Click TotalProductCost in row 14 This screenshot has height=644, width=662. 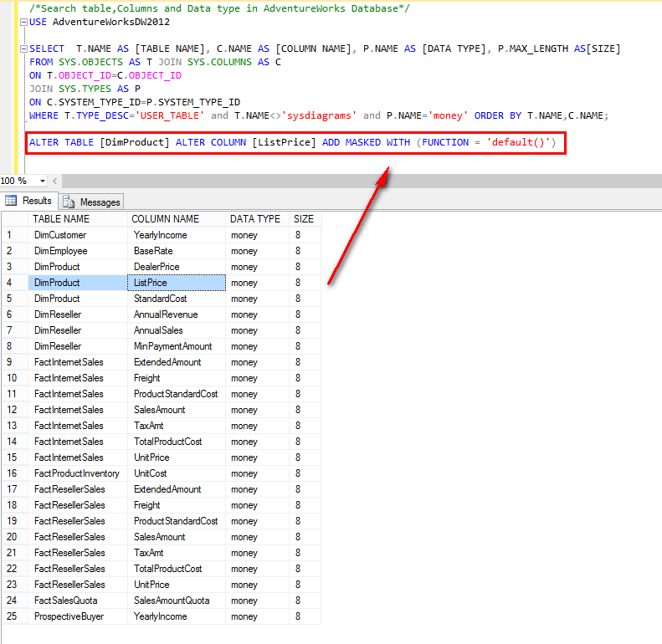[177, 442]
